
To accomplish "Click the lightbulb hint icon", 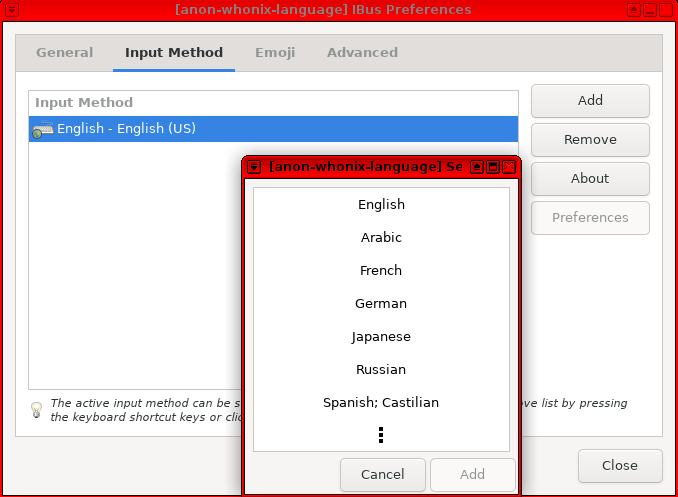I will [x=36, y=409].
